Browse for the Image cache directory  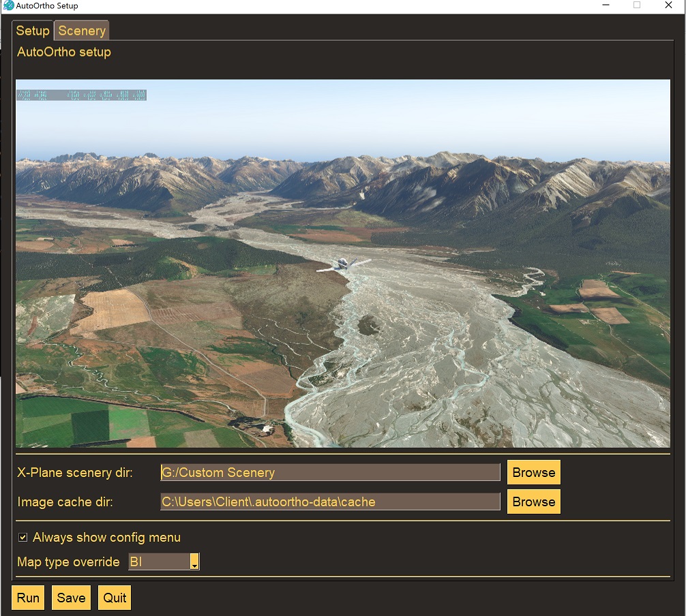(534, 502)
